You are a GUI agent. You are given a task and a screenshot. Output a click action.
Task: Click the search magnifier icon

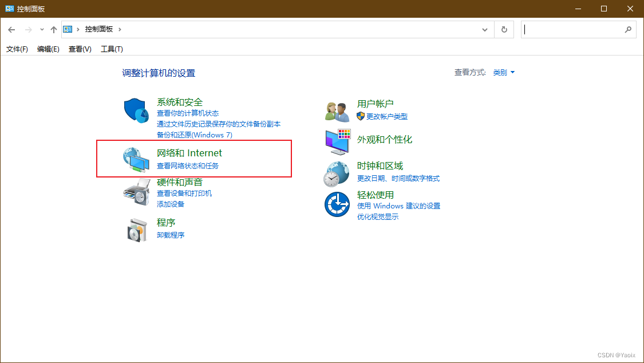(628, 30)
